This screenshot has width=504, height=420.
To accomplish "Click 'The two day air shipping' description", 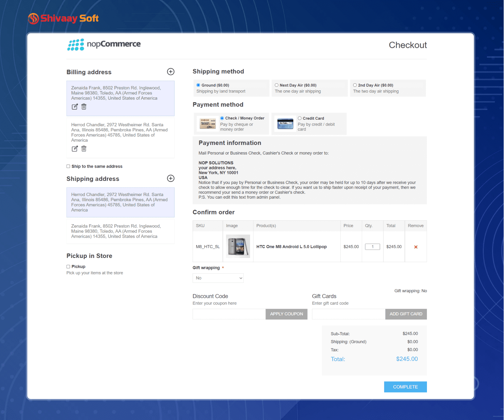I will point(376,91).
